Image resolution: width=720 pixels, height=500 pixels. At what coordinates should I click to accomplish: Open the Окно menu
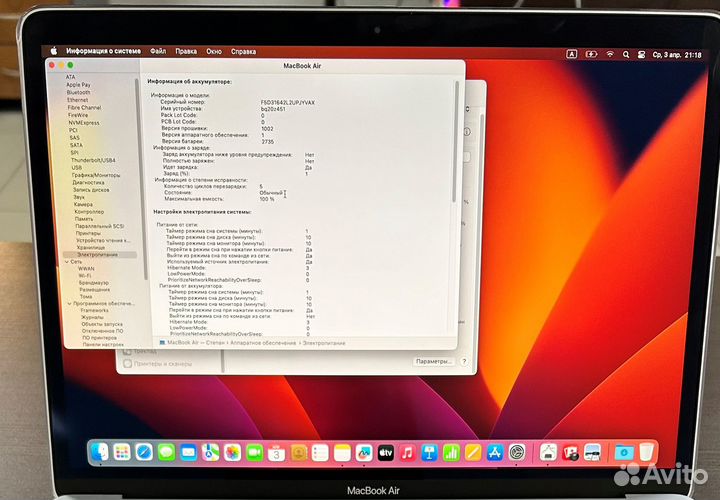click(214, 51)
